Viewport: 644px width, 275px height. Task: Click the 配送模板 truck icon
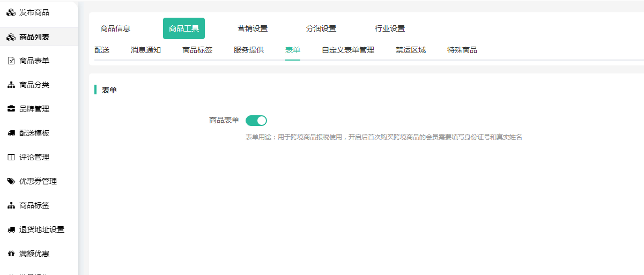point(11,133)
